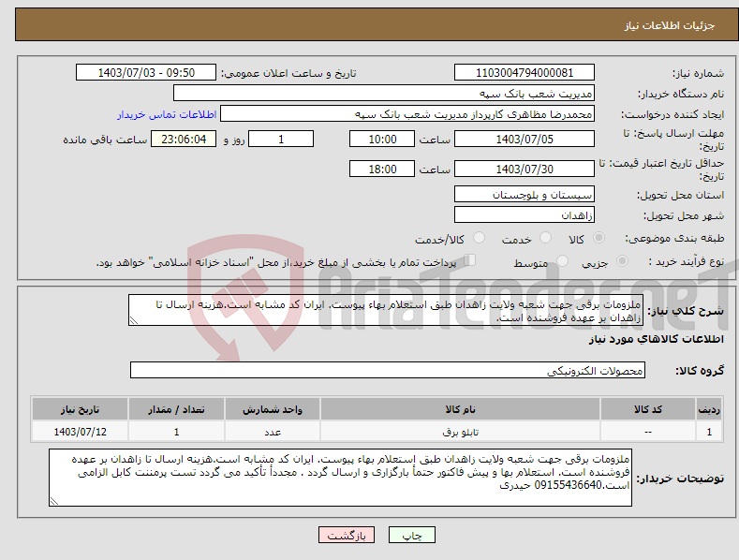The width and height of the screenshot is (739, 560).
Task: Click the تاریخ نیاز column header
Action: [81, 409]
